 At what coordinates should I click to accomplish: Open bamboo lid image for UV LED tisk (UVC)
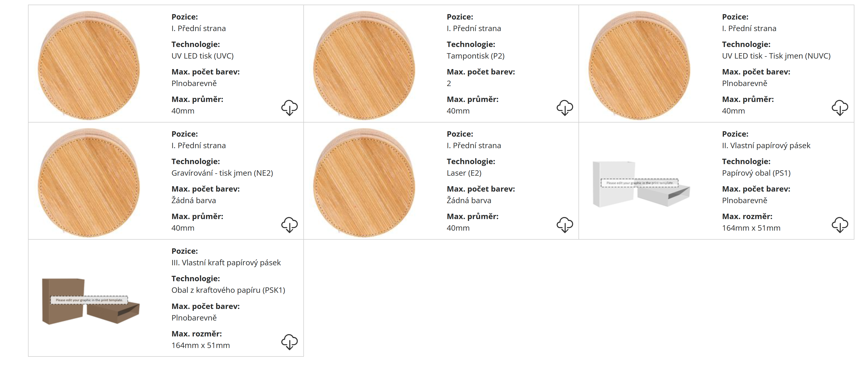89,66
